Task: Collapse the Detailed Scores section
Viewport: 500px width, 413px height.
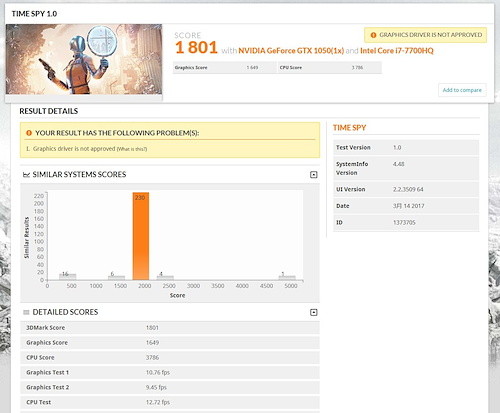Action: 313,312
